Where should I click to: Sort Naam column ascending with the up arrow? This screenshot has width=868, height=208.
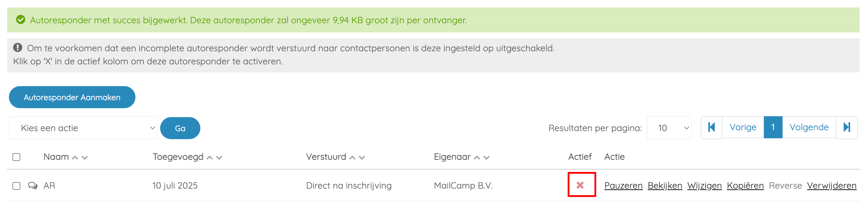coord(75,157)
